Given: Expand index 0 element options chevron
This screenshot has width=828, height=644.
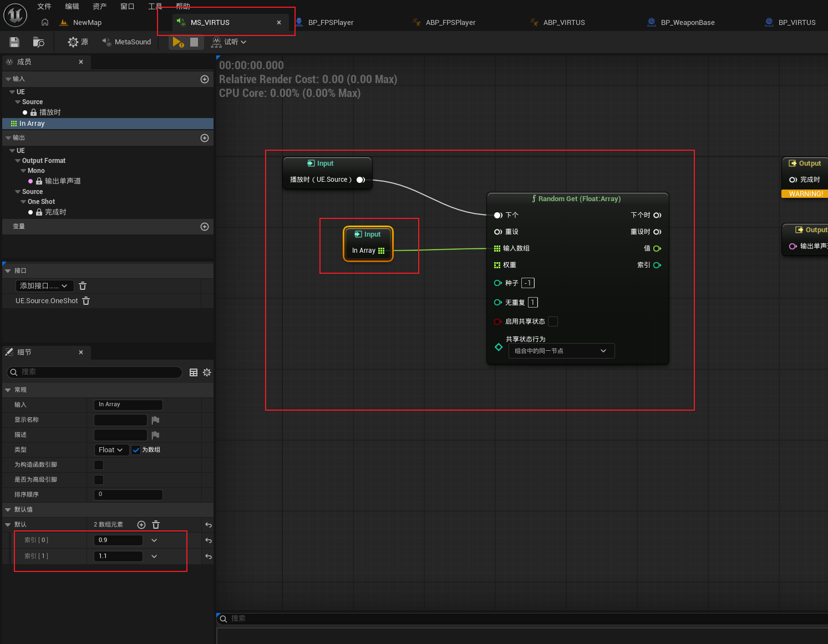Looking at the screenshot, I should 154,540.
